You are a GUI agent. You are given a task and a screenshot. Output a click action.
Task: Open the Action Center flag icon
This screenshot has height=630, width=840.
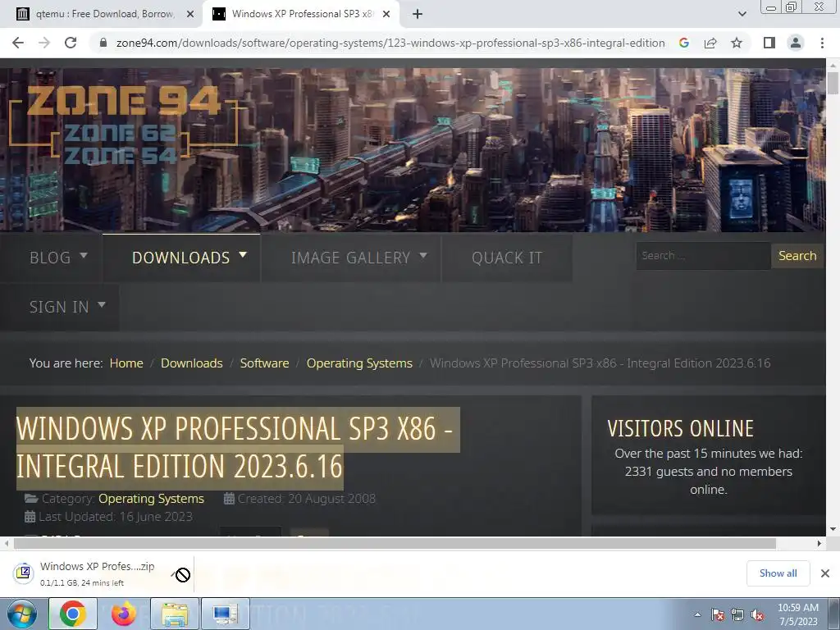pyautogui.click(x=718, y=615)
